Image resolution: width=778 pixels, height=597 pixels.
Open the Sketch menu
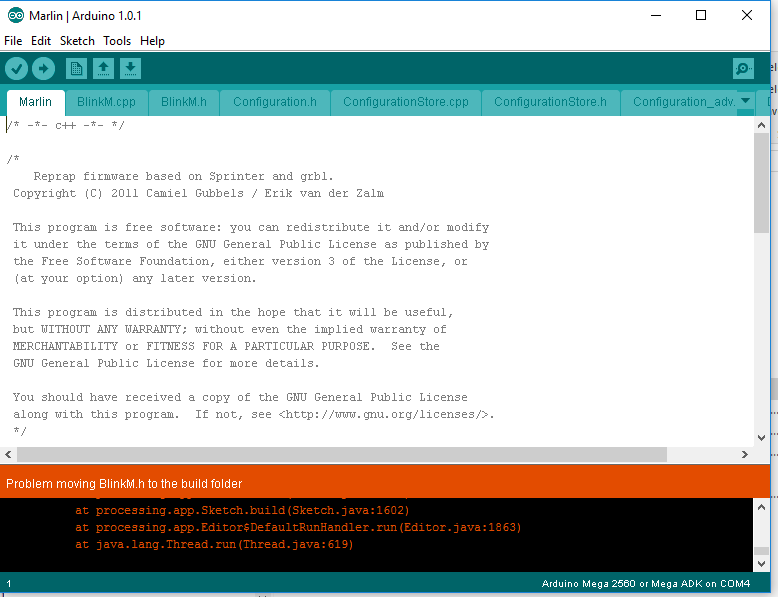77,41
